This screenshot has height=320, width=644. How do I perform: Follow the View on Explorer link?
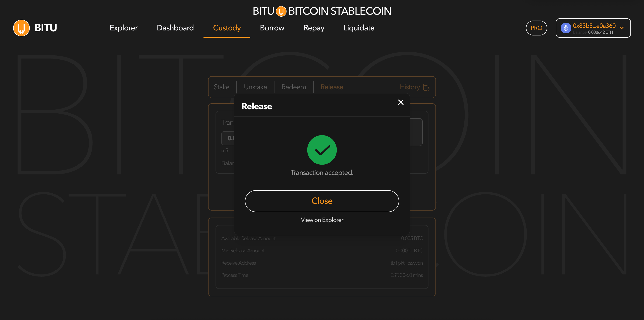(x=322, y=220)
